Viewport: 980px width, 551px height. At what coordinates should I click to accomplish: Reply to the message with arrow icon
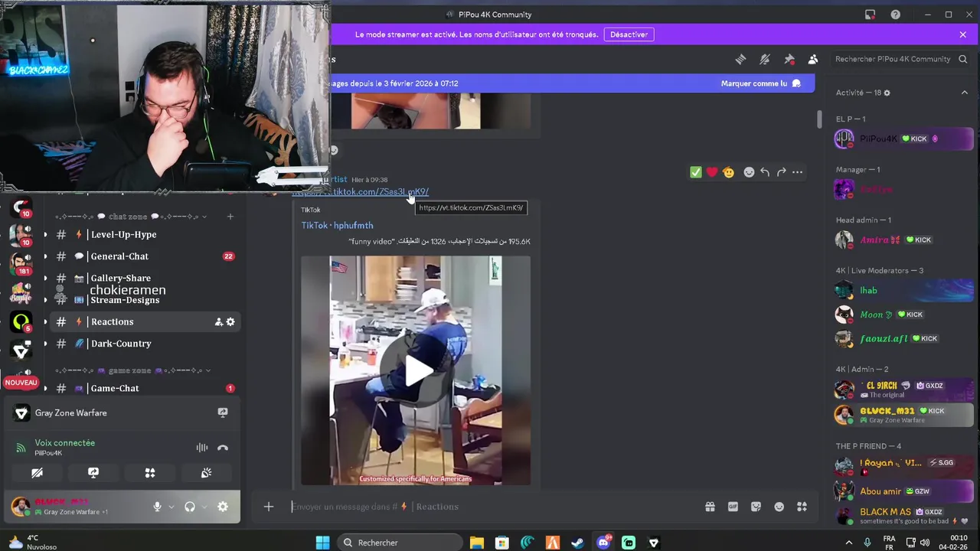(x=765, y=172)
